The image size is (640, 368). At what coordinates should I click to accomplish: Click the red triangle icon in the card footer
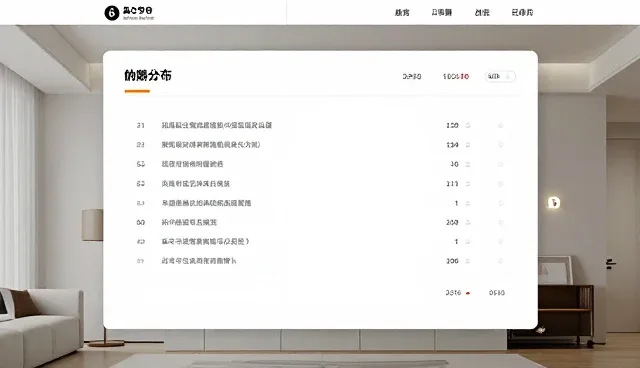pos(468,293)
